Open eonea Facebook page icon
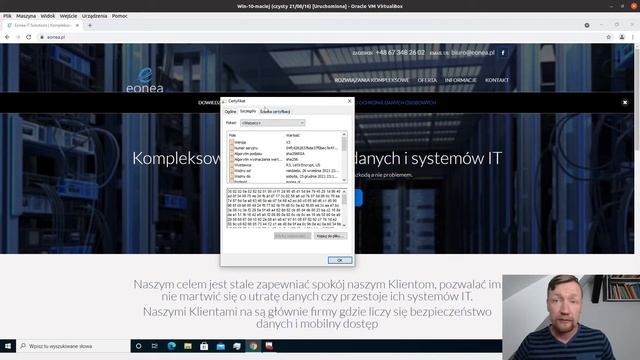 coord(503,53)
